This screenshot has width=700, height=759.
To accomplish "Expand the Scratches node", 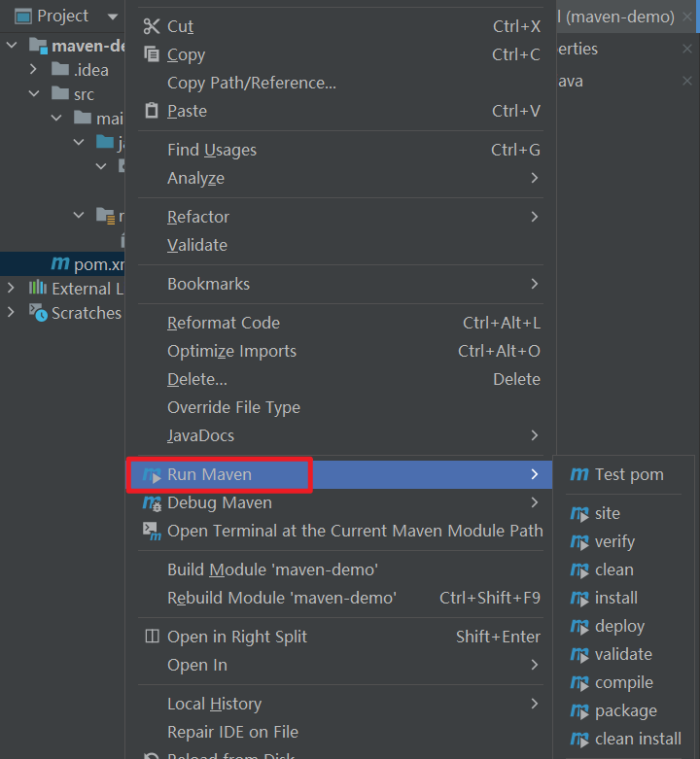I will click(11, 312).
